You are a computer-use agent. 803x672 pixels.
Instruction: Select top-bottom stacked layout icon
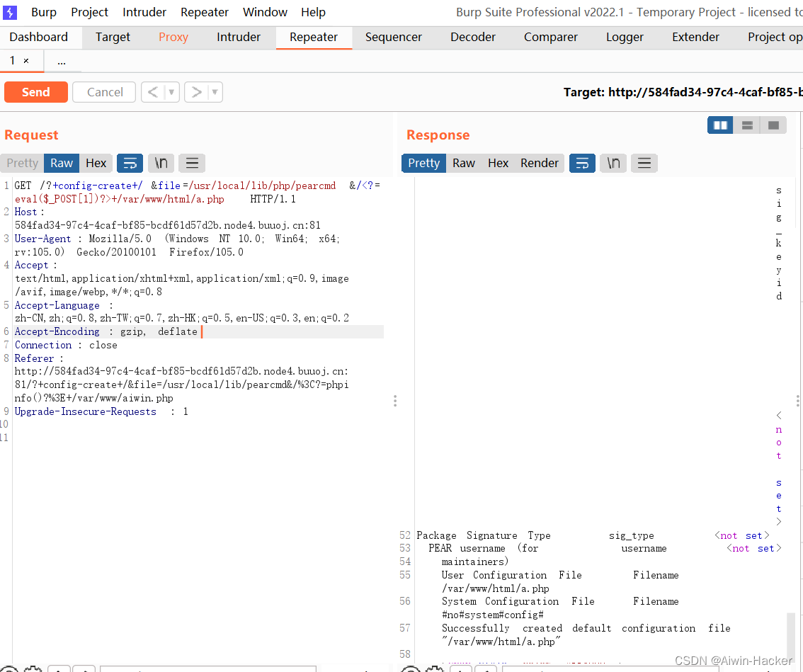pyautogui.click(x=747, y=125)
